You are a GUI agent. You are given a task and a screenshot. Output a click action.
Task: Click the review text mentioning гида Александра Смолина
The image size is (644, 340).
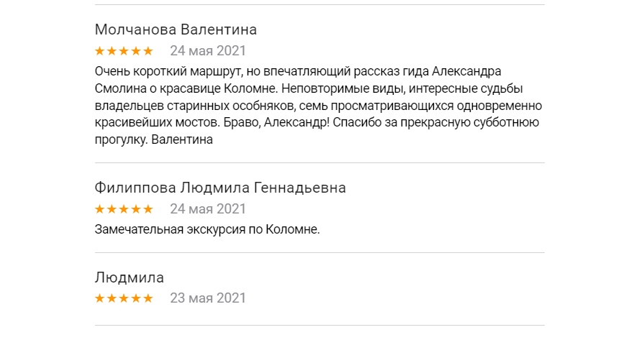tap(317, 106)
